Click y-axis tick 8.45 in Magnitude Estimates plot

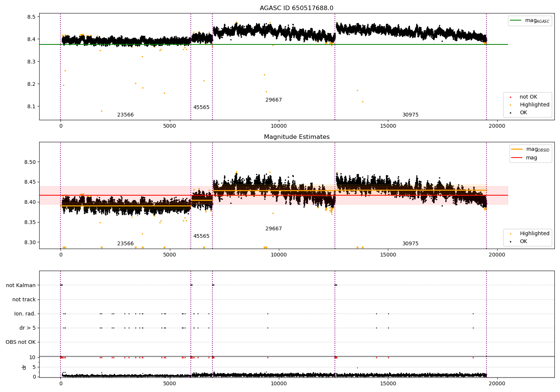coord(30,183)
